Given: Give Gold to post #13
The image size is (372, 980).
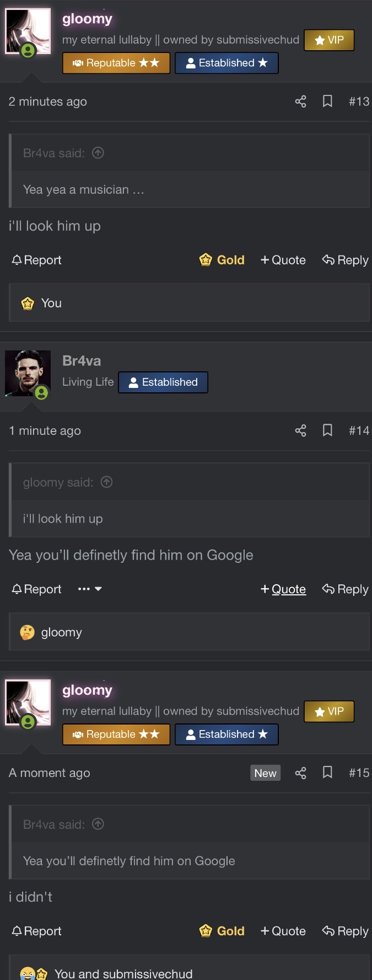Looking at the screenshot, I should (222, 260).
